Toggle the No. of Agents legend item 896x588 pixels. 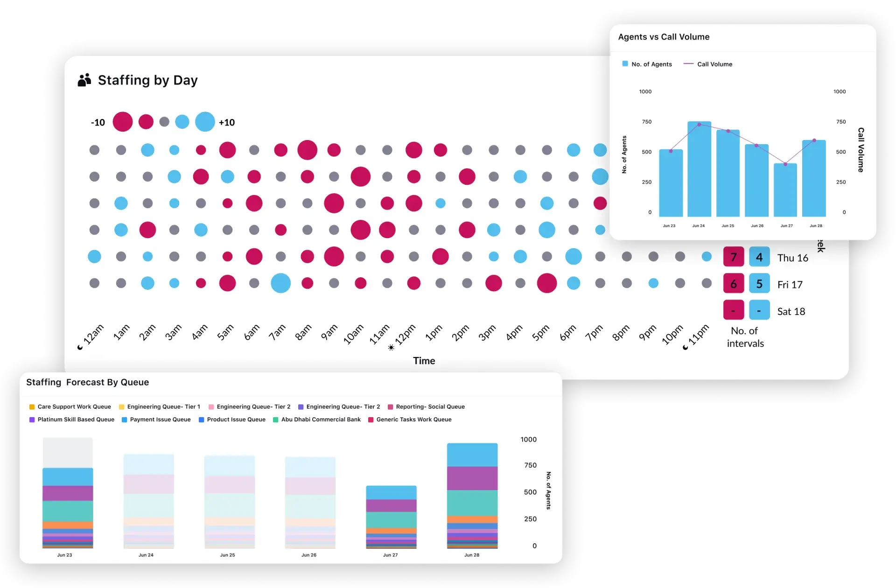(x=651, y=64)
